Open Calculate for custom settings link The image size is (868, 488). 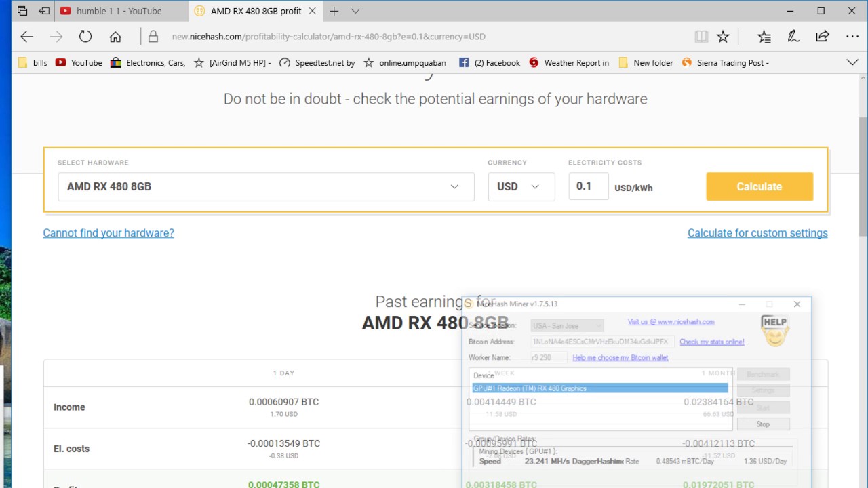point(757,232)
